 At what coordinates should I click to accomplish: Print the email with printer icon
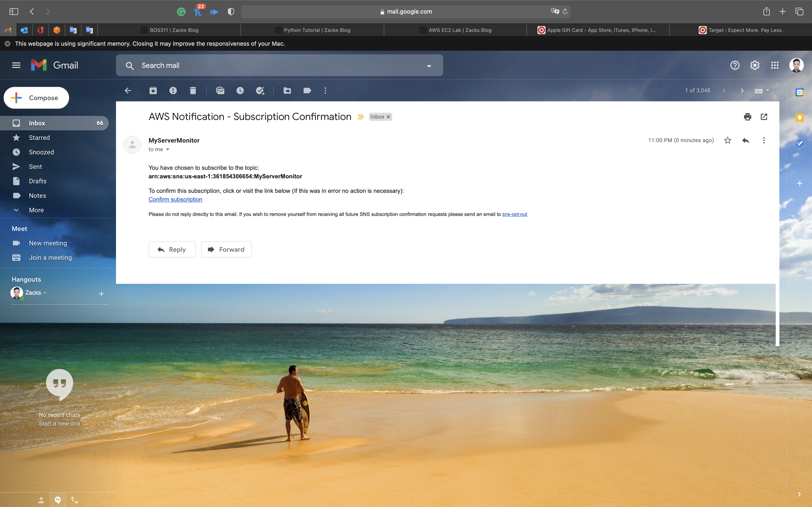[747, 117]
